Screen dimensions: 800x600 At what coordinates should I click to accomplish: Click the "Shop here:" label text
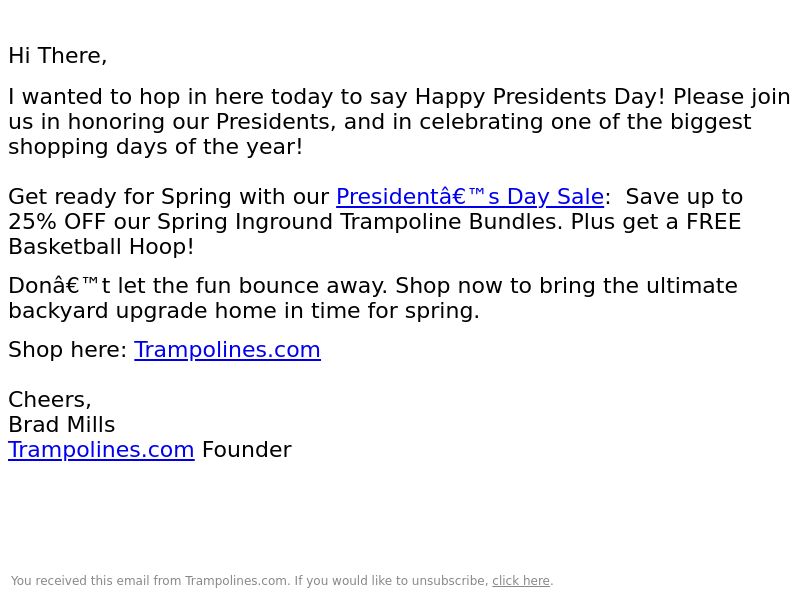point(67,350)
